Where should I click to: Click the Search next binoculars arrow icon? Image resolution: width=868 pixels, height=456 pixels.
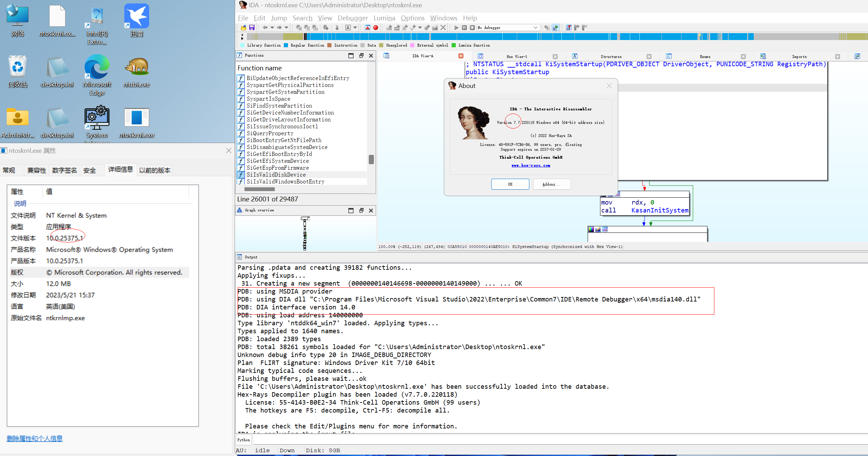pyautogui.click(x=326, y=28)
